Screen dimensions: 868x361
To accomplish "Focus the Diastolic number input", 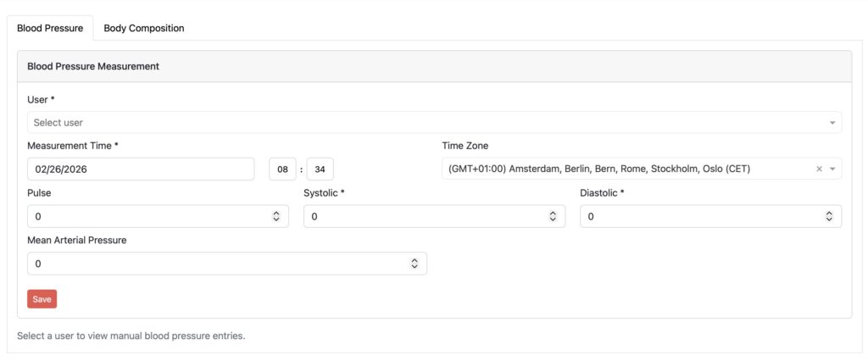I will point(700,217).
